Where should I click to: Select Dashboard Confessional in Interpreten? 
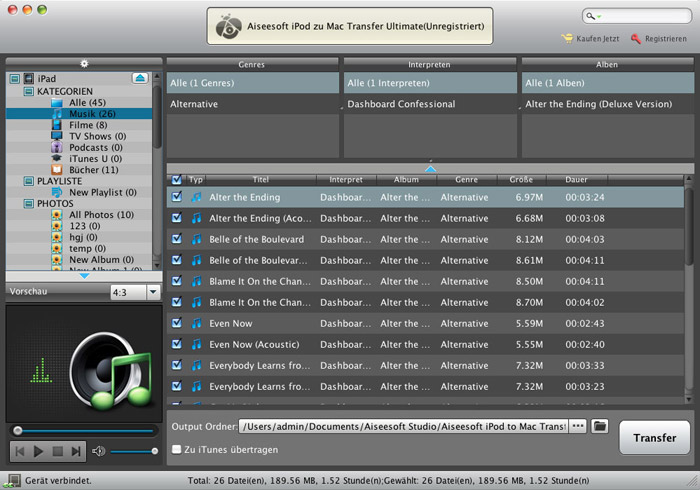(430, 104)
